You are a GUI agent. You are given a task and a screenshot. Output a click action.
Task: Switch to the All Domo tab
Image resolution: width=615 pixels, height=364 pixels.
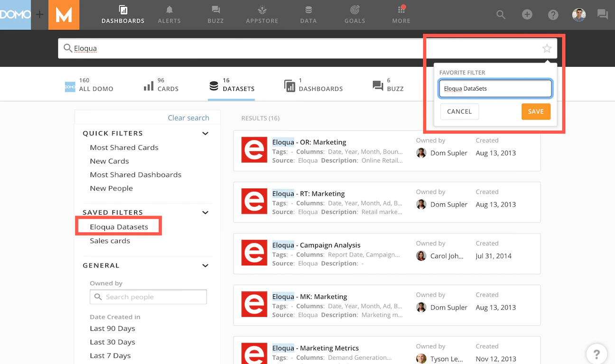[89, 85]
